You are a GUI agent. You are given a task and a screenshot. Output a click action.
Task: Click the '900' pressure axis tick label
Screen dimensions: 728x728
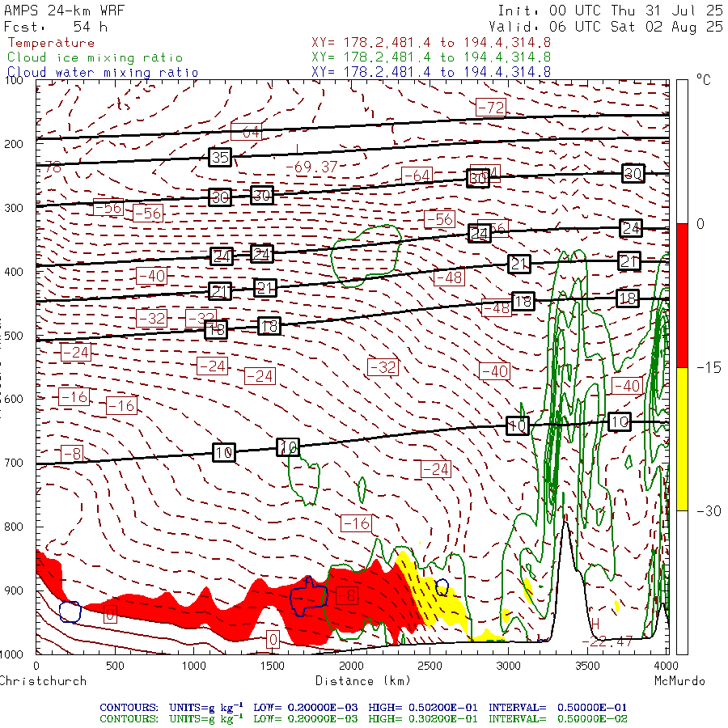point(14,590)
